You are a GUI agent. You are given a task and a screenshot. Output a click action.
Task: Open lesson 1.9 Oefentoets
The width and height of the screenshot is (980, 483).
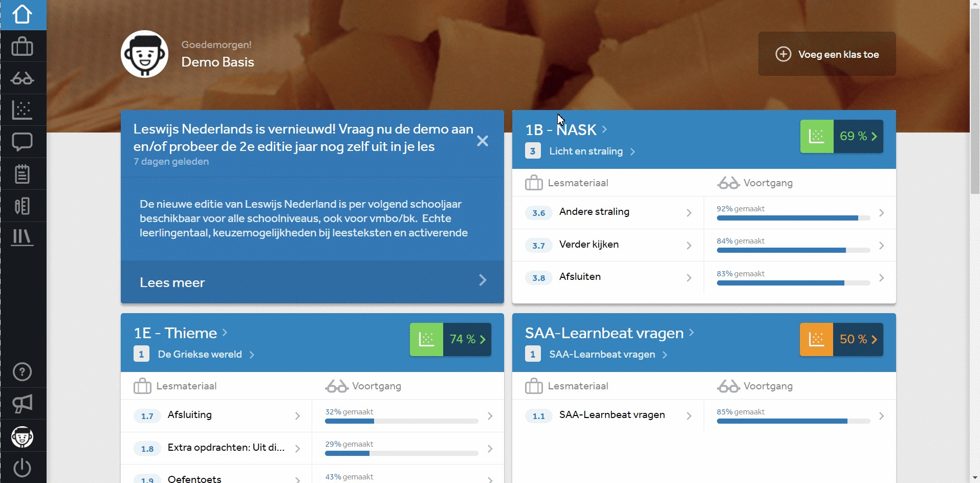(216, 474)
